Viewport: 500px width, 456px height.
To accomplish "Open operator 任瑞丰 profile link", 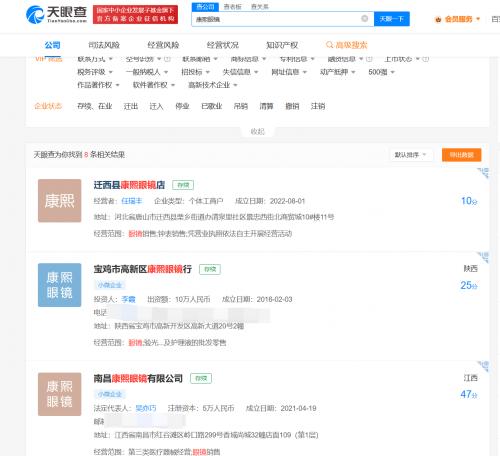I will click(x=132, y=201).
